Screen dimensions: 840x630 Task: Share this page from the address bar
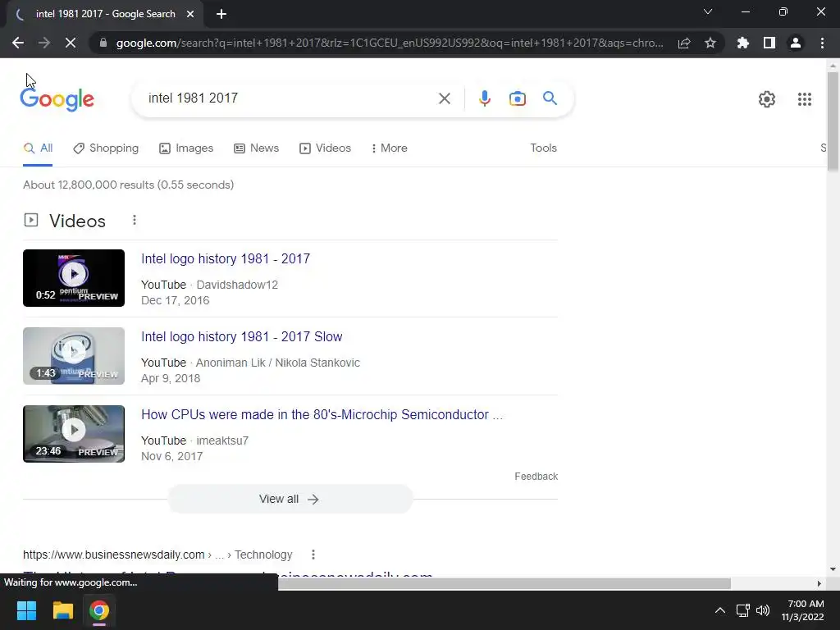(x=684, y=43)
